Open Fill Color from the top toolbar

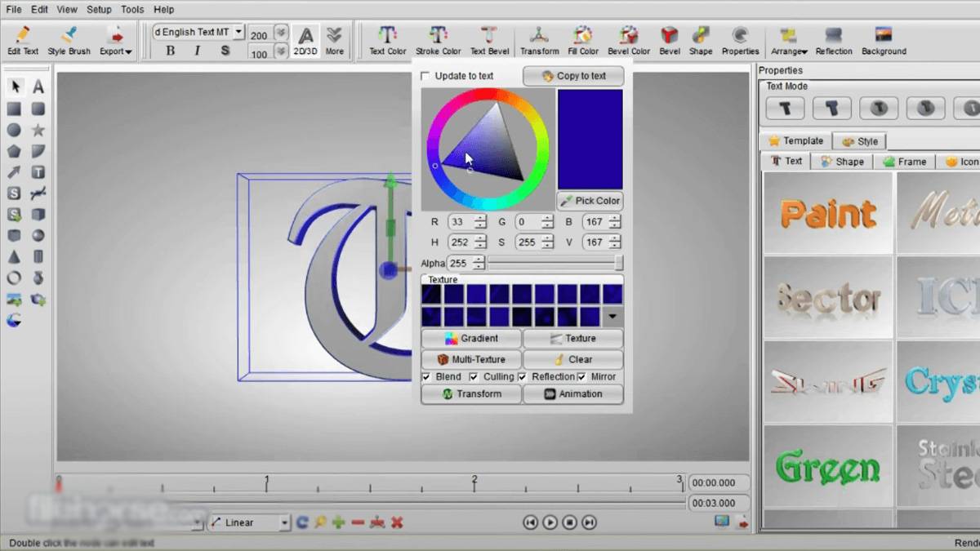coord(583,41)
